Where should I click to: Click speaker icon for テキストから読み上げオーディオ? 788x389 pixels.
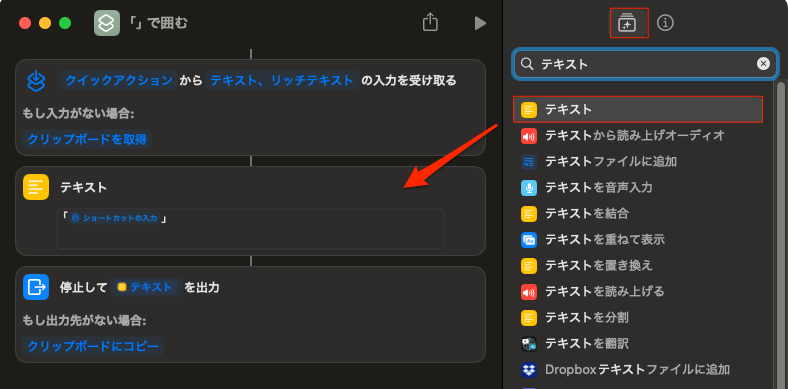(x=529, y=136)
